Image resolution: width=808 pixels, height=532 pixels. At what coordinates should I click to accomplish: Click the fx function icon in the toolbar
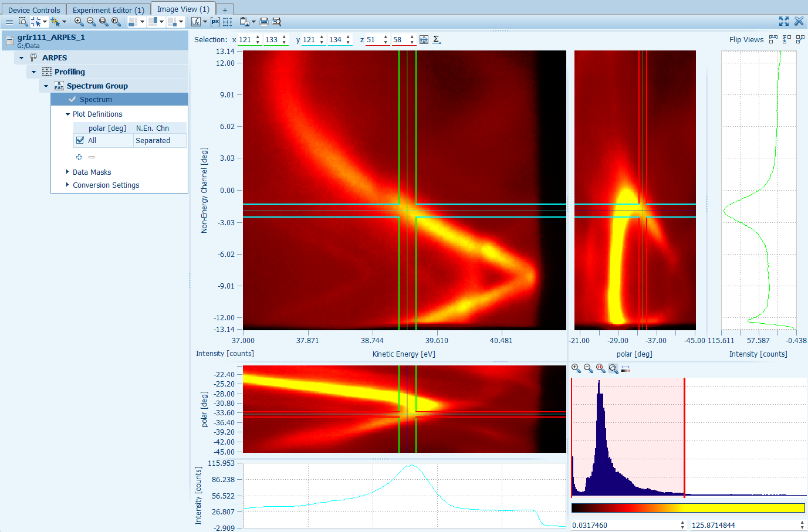click(196, 22)
